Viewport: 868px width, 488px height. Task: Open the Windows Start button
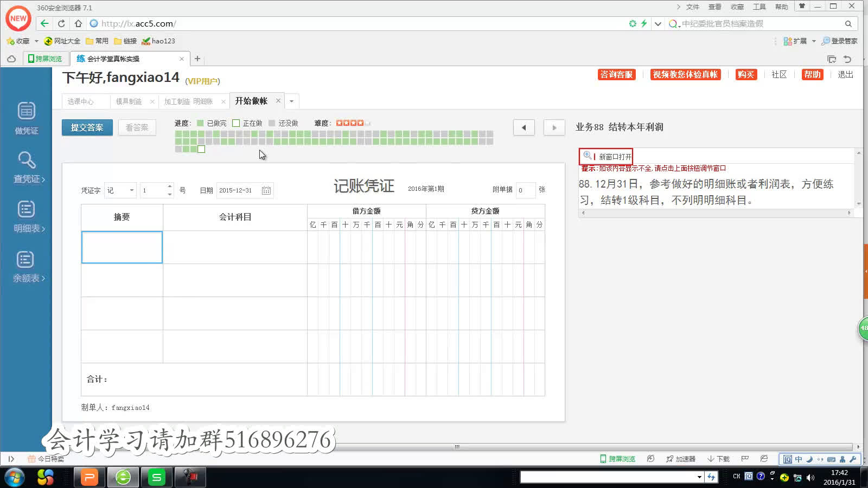pos(15,477)
